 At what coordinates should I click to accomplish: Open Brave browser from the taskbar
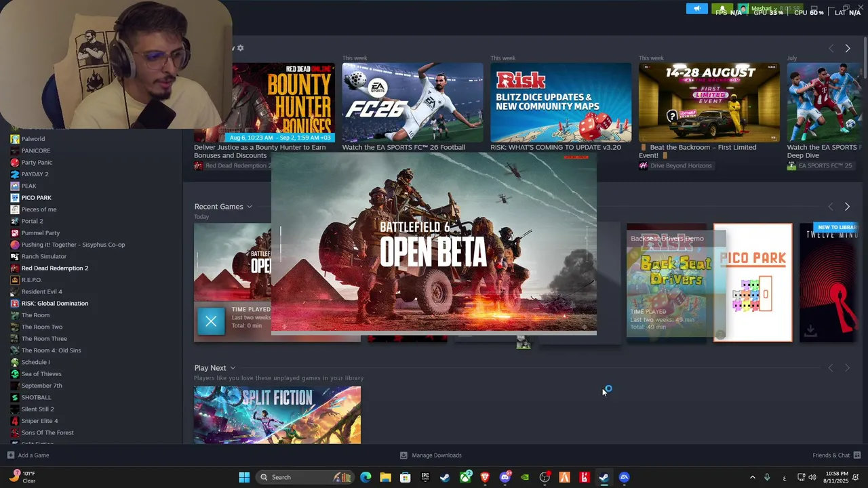(x=485, y=477)
